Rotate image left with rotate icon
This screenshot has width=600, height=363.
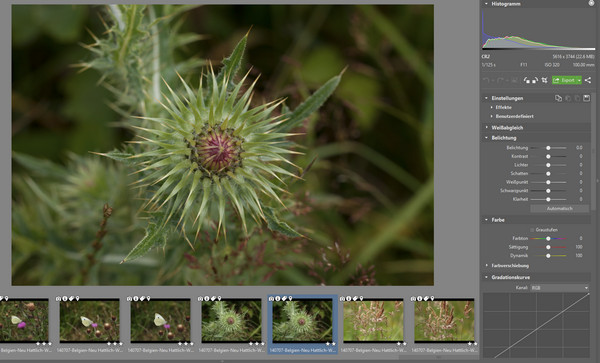click(x=527, y=80)
